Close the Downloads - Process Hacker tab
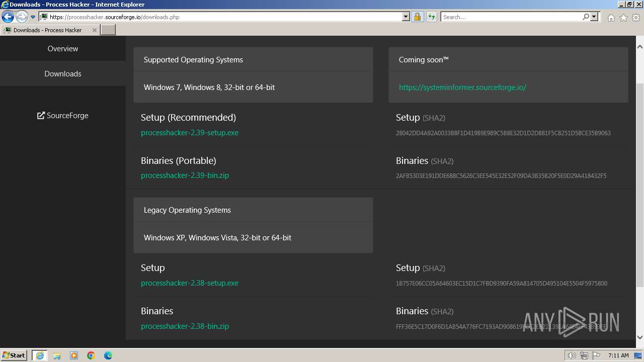 coord(94,30)
